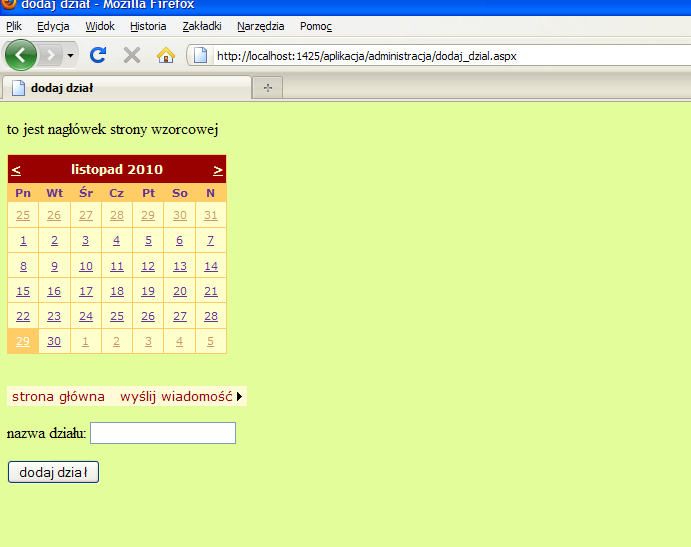Viewport: 691px width, 547px height.
Task: Select highlighted day 29 in calendar
Action: click(23, 341)
